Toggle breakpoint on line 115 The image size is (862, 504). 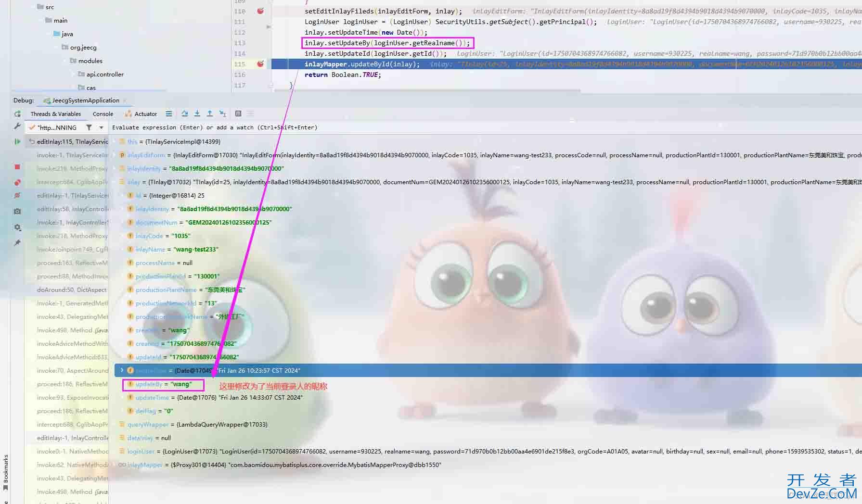pyautogui.click(x=260, y=64)
